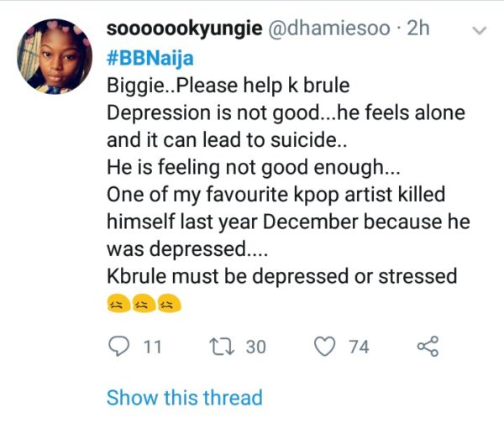
Task: Click the @dhamiesoo handle
Action: coord(328,29)
